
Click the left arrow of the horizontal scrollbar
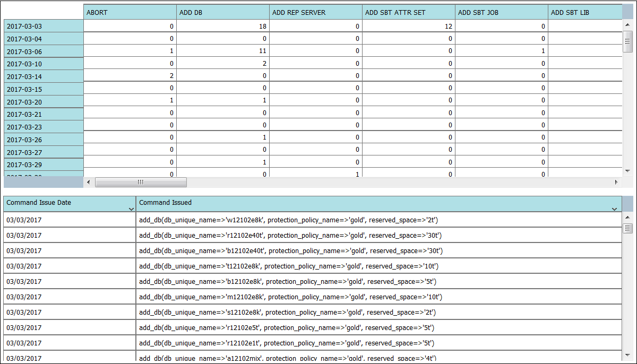pos(89,182)
